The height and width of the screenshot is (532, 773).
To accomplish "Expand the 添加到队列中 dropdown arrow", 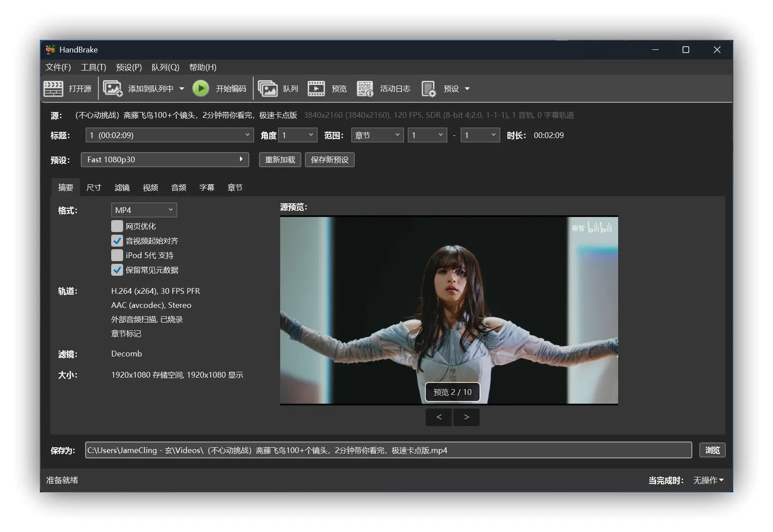I will (182, 89).
